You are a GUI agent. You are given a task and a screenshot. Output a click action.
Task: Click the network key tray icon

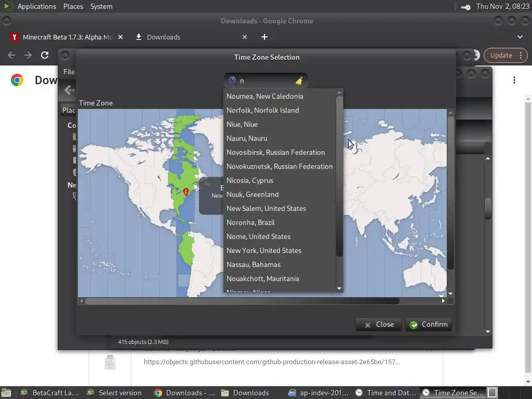coord(465,7)
